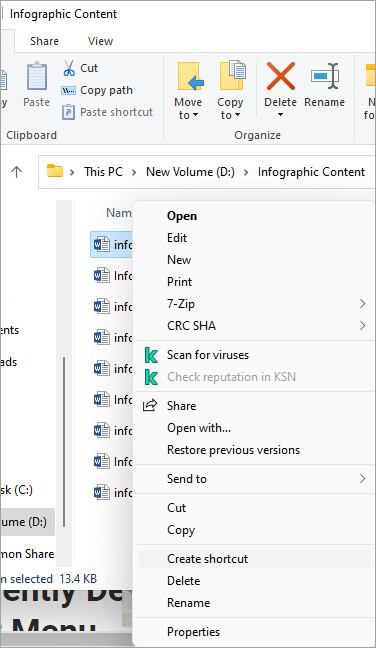Click the Paste shortcut text button
This screenshot has height=648, width=376.
point(117,112)
